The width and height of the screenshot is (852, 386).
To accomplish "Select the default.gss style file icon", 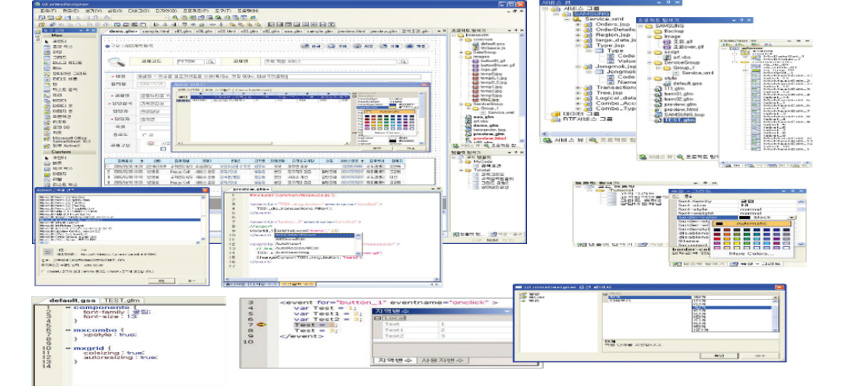I will click(x=667, y=83).
